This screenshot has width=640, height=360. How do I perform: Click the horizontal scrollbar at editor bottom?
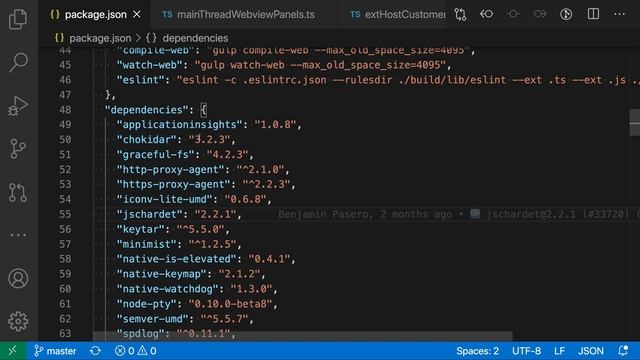pos(303,336)
